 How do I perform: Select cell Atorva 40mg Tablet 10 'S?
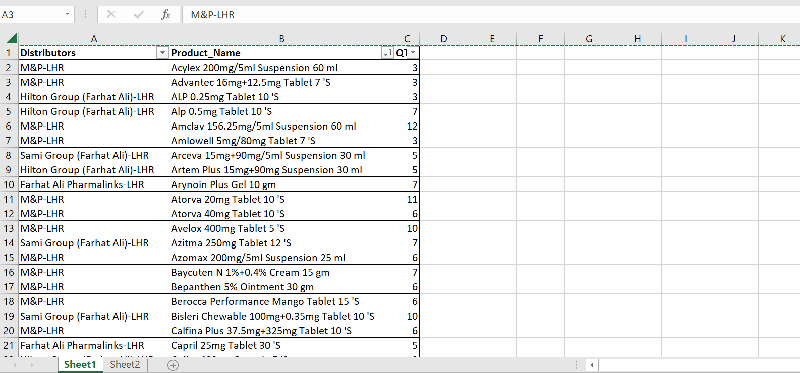click(x=282, y=213)
